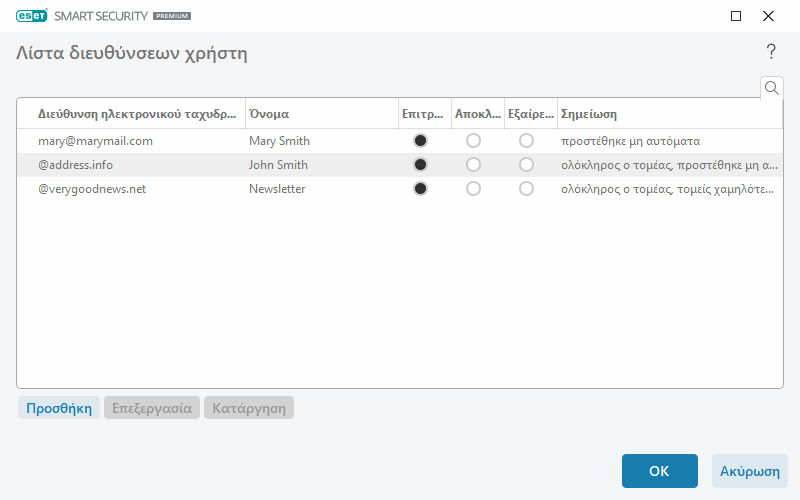Select Exception radio for @address.info

click(x=526, y=165)
